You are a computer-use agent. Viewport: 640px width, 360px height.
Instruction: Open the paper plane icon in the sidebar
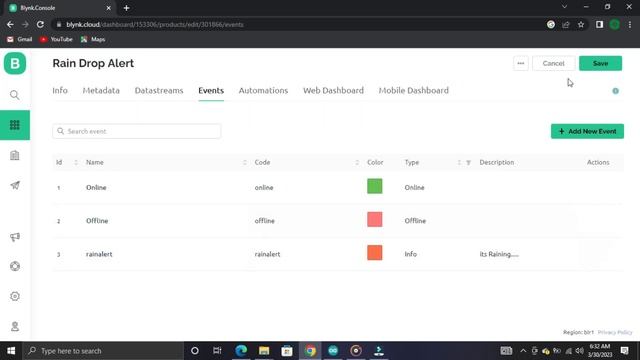tap(15, 185)
